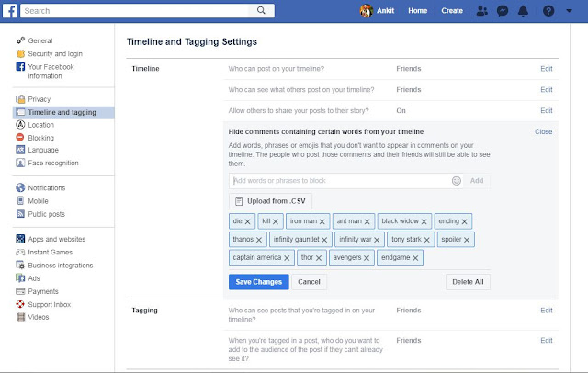Viewport: 588px width, 373px height.
Task: Remove the blocked word 'spoiler'
Action: click(467, 240)
